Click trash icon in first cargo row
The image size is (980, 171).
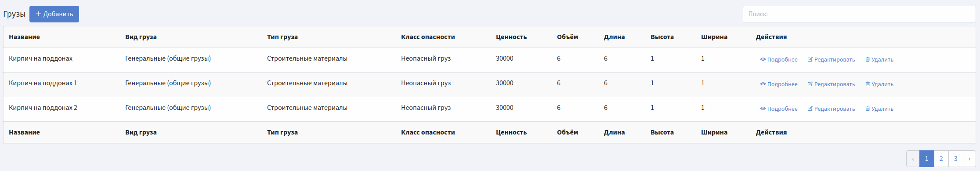868,59
